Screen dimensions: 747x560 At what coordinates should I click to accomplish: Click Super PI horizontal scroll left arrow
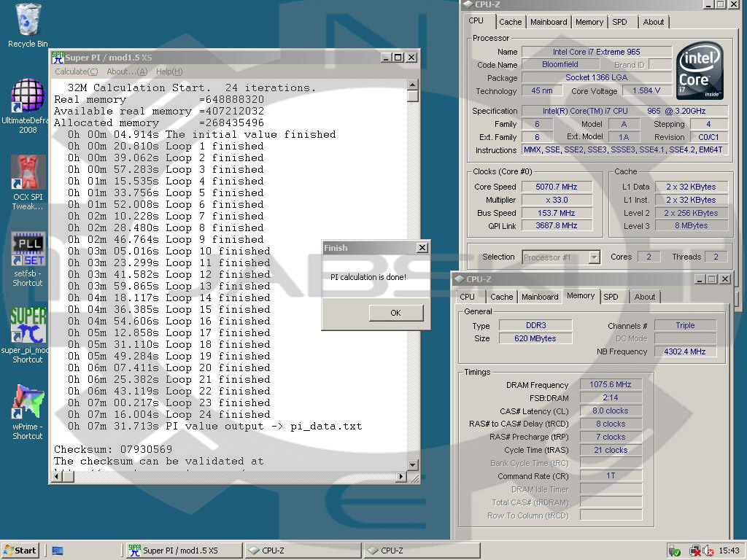[56, 476]
